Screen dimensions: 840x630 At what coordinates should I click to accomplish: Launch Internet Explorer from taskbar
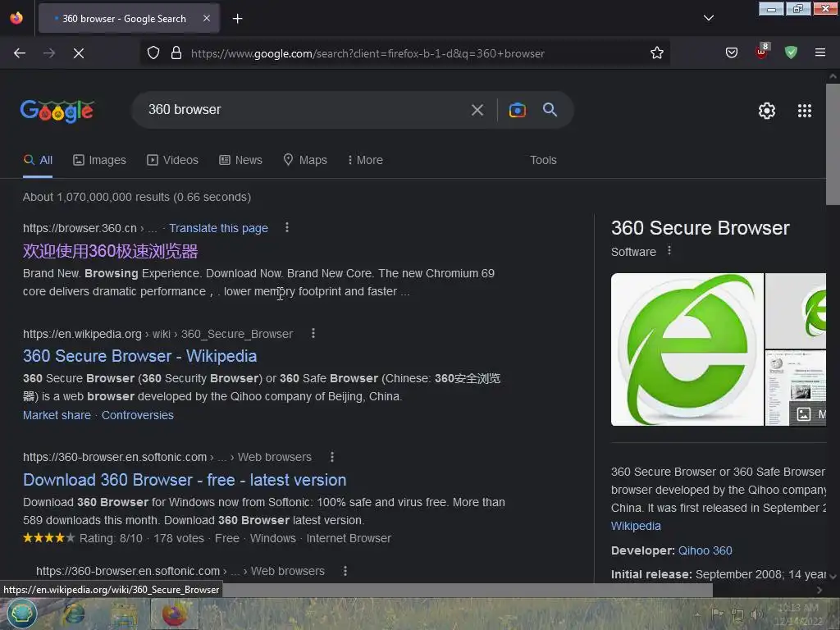coord(73,614)
